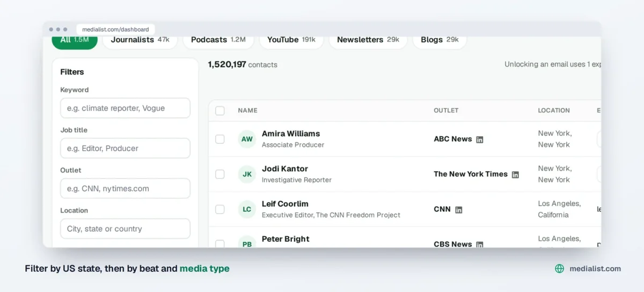Click the medialist.com footer text
The image size is (644, 292).
595,268
